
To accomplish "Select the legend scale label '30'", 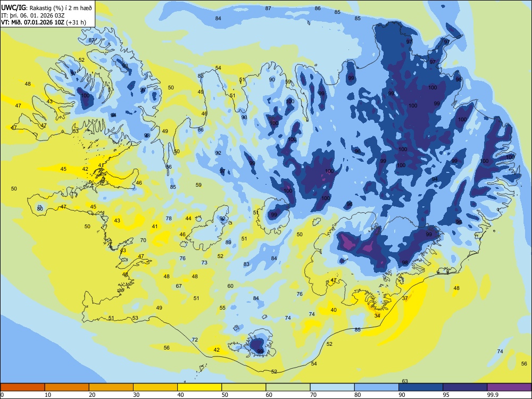I will (136, 395).
